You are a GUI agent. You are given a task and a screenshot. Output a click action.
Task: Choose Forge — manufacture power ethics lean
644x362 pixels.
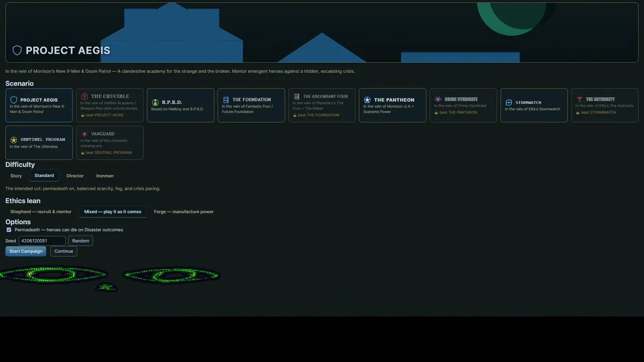coord(184,212)
